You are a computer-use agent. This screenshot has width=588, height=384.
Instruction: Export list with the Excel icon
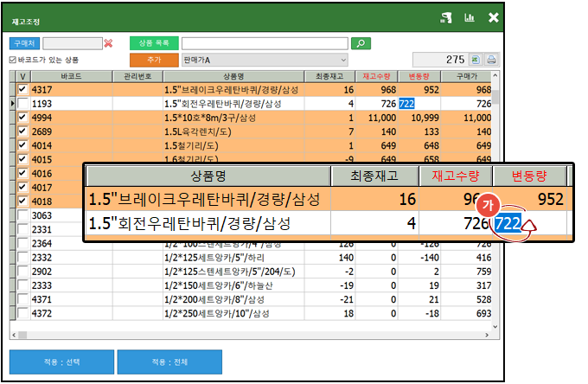point(476,60)
